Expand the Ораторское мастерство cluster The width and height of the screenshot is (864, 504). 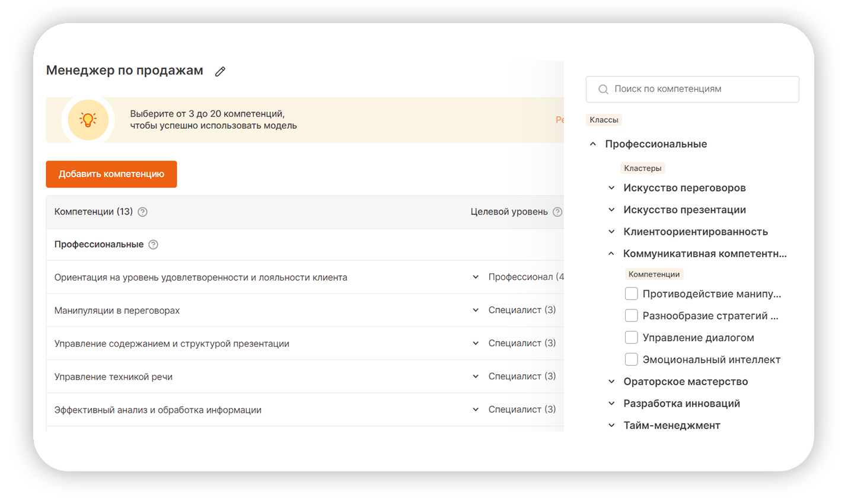point(611,382)
